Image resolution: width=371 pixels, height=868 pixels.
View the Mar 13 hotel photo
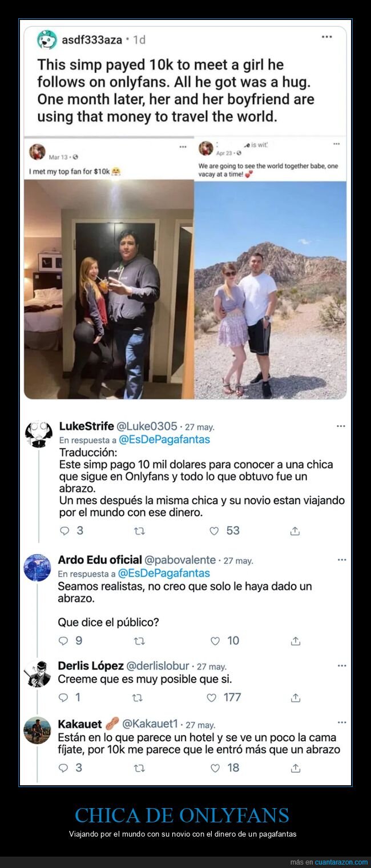click(109, 289)
